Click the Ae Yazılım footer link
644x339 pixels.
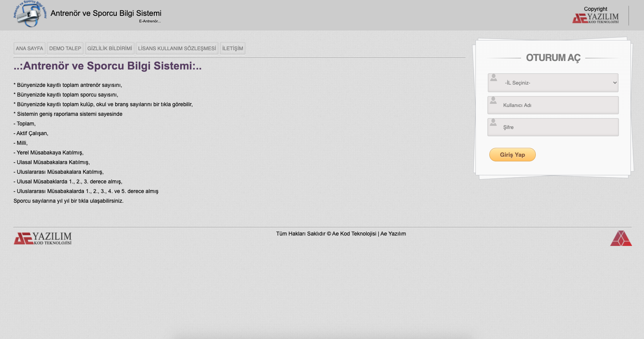tap(393, 234)
